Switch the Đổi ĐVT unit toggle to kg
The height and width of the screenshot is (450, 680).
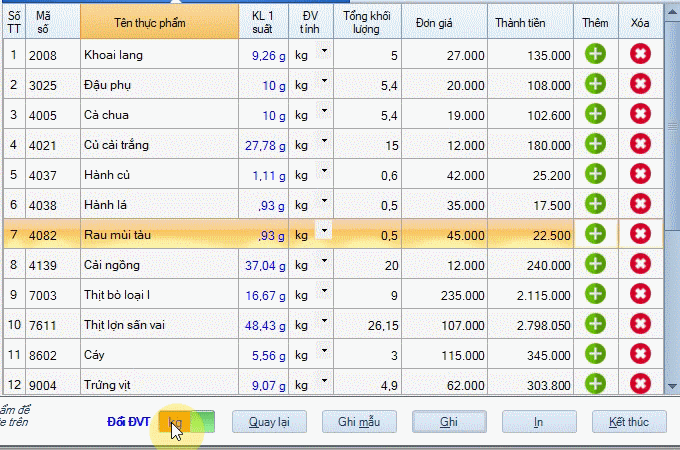point(175,421)
